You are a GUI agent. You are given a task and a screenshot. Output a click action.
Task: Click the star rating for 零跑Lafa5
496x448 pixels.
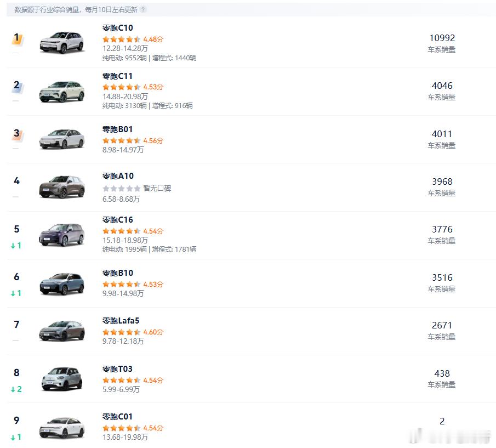pos(121,332)
